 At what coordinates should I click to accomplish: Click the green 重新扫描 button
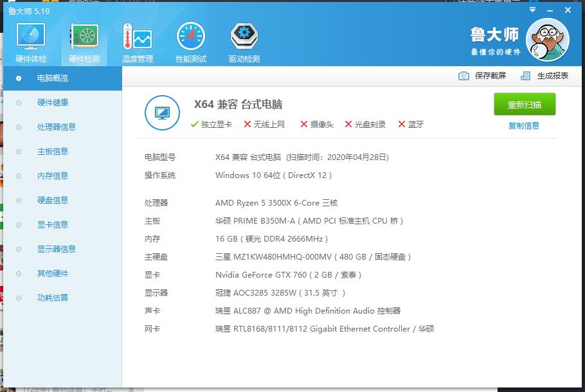(x=523, y=104)
